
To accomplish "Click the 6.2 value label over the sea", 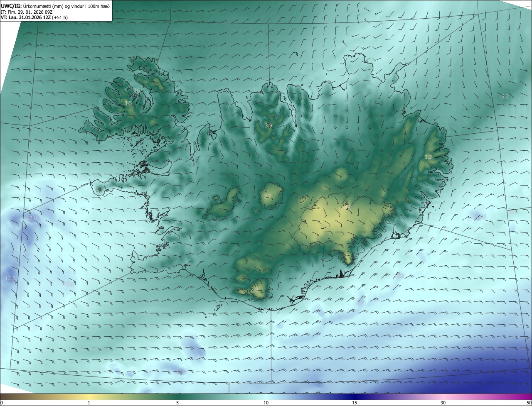I will pyautogui.click(x=505, y=96).
